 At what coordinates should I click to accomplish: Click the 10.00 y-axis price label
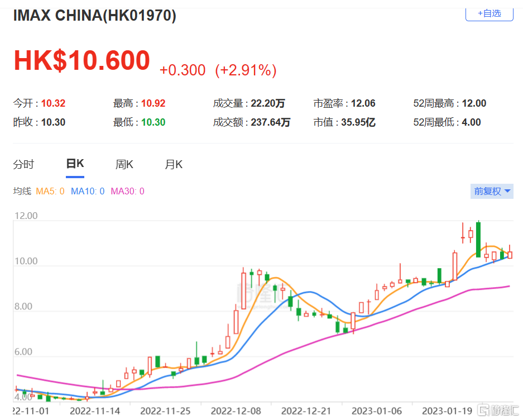(x=26, y=261)
